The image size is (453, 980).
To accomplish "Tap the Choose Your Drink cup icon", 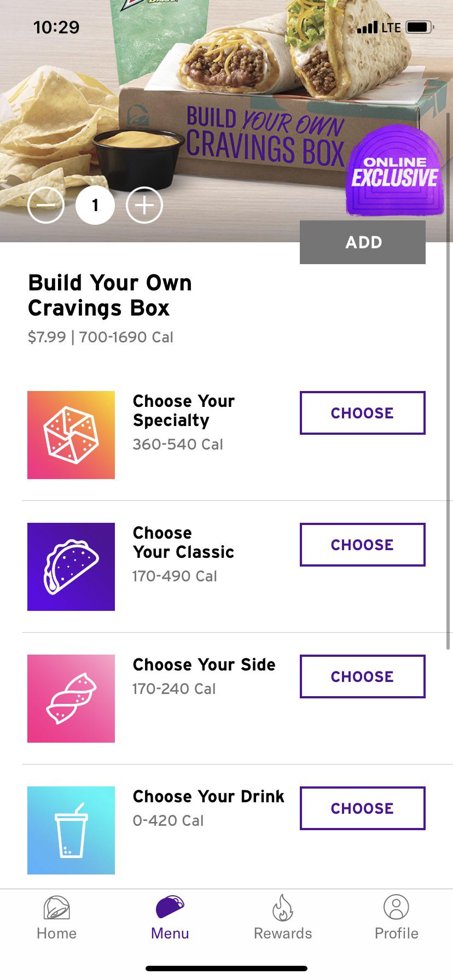I will pos(71,830).
